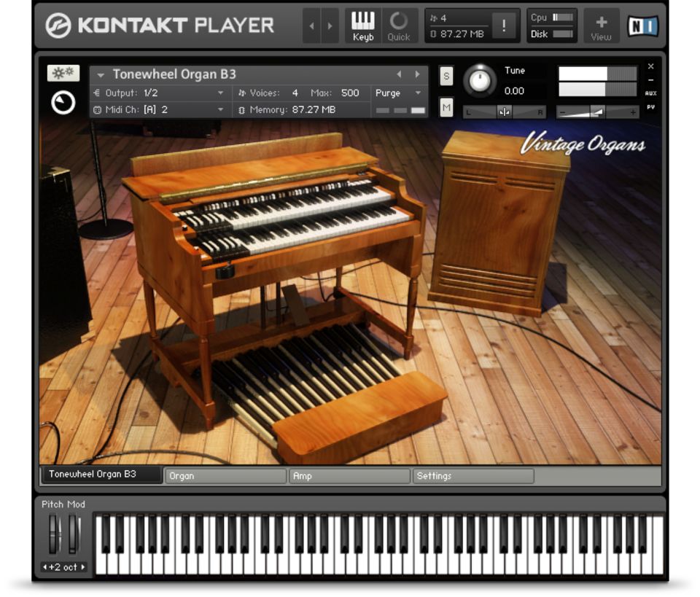Open the Settings tab
700x597 pixels.
point(472,476)
